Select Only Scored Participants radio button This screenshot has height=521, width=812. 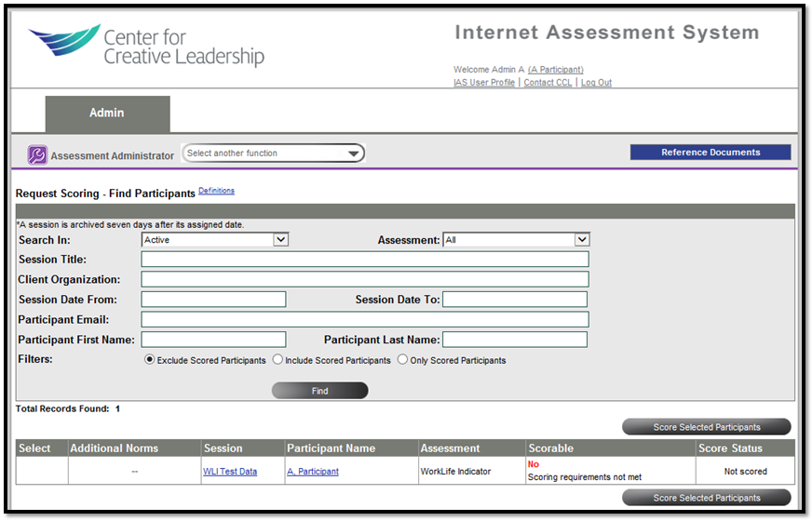tap(402, 360)
